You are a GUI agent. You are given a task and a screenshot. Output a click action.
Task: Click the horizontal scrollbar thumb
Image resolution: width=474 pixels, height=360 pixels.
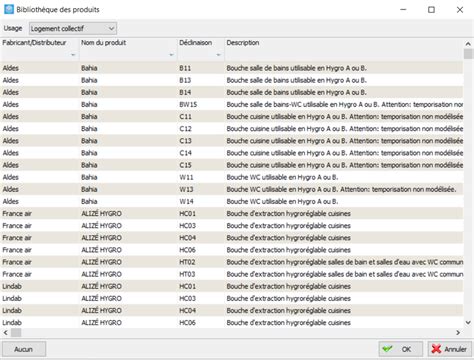click(x=16, y=332)
